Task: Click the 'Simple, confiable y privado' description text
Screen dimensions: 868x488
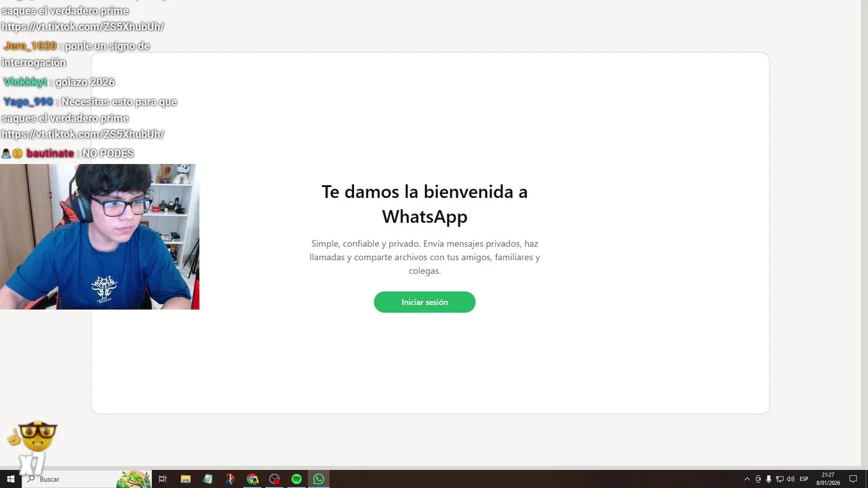Action: (x=425, y=257)
